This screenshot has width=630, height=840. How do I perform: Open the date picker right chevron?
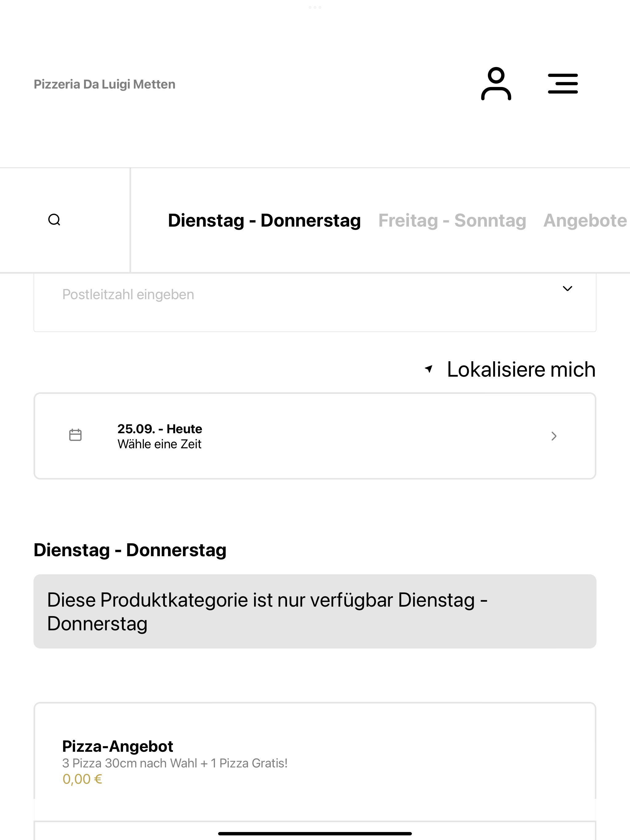click(x=554, y=436)
